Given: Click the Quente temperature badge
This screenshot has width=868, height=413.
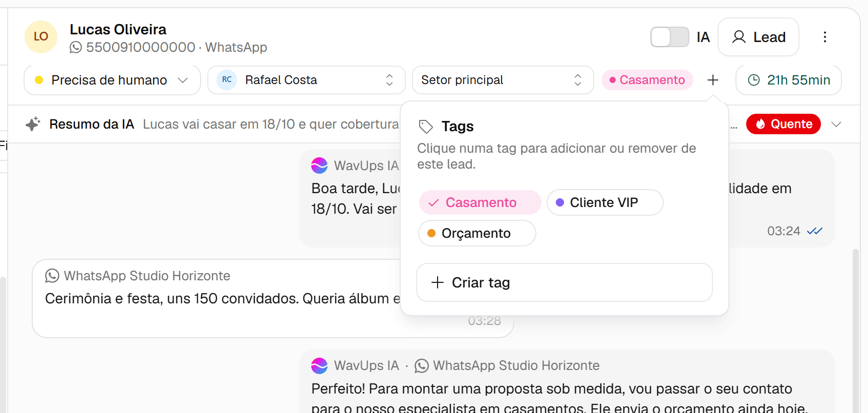Looking at the screenshot, I should coord(783,124).
